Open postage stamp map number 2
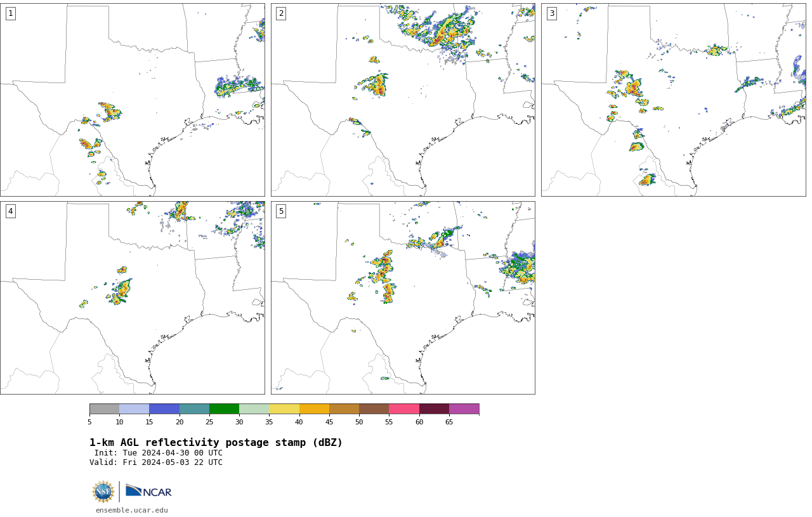 click(x=403, y=100)
